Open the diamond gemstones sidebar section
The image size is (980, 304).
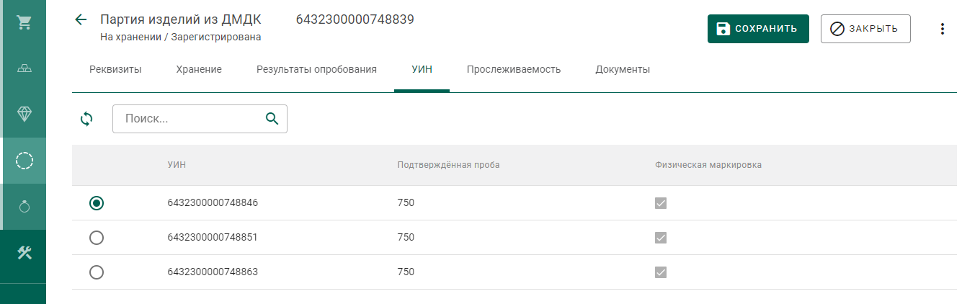click(24, 115)
